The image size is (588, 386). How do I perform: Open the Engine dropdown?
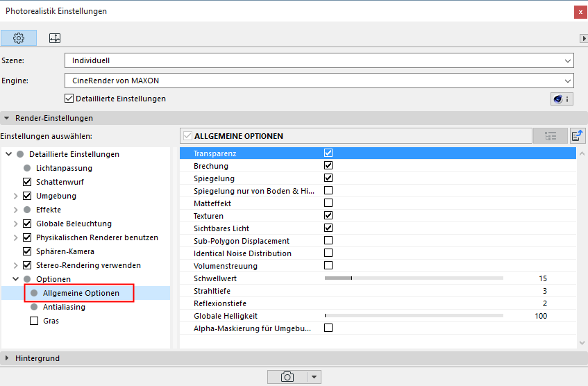point(319,81)
